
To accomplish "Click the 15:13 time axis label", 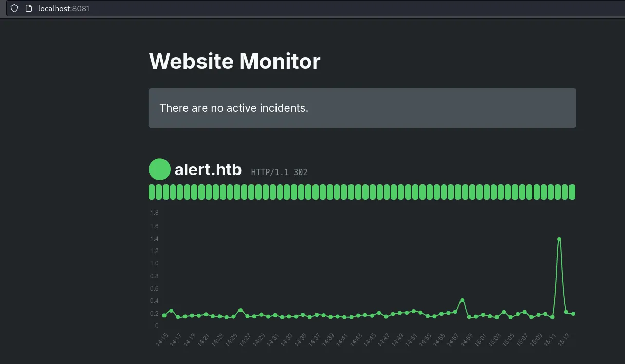I will (564, 339).
